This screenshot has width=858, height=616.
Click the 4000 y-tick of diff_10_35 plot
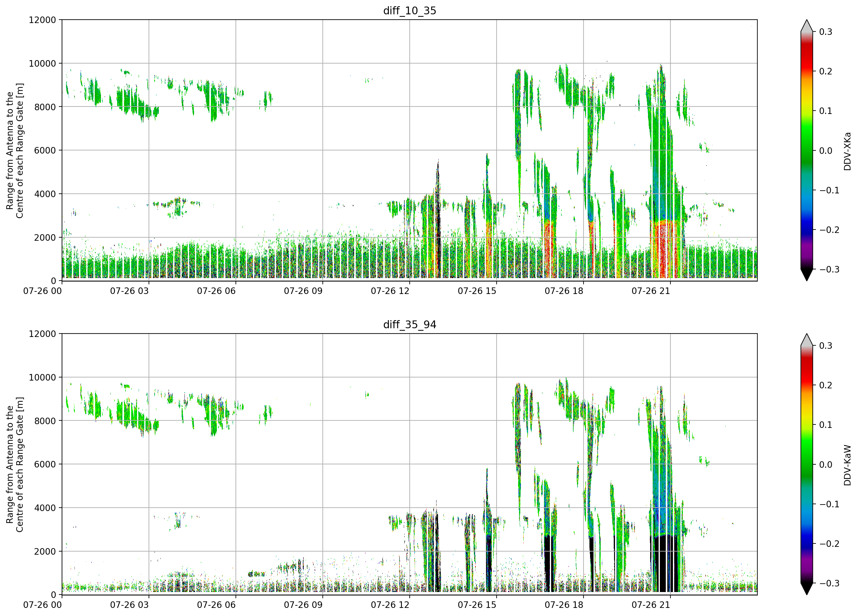point(45,194)
